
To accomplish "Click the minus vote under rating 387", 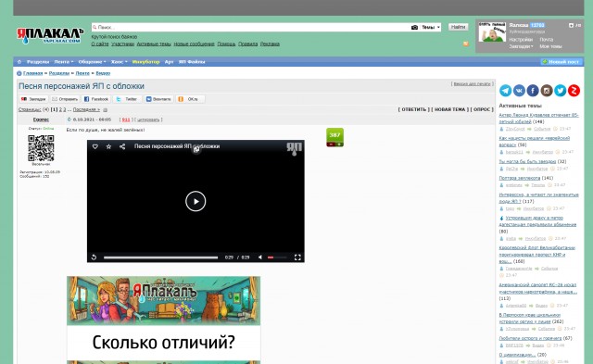I will click(x=331, y=144).
